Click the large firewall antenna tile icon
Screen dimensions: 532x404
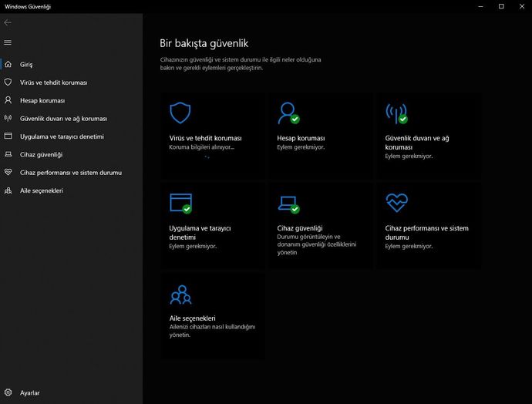pyautogui.click(x=396, y=113)
